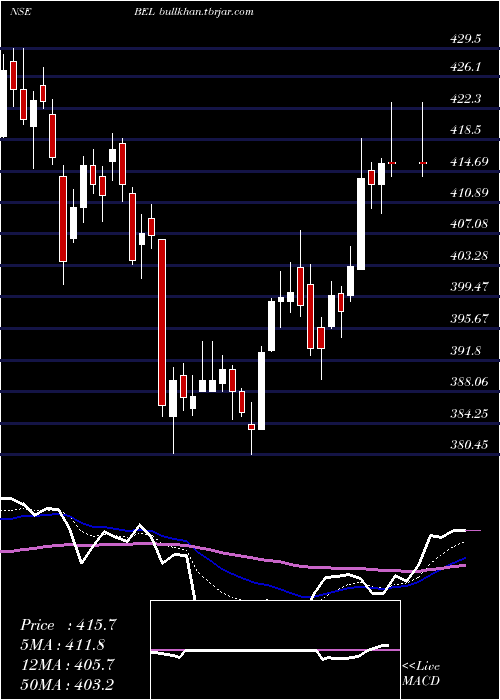This screenshot has height=700, width=500.
Task: Click the 403.28 price axis label
Action: (468, 256)
